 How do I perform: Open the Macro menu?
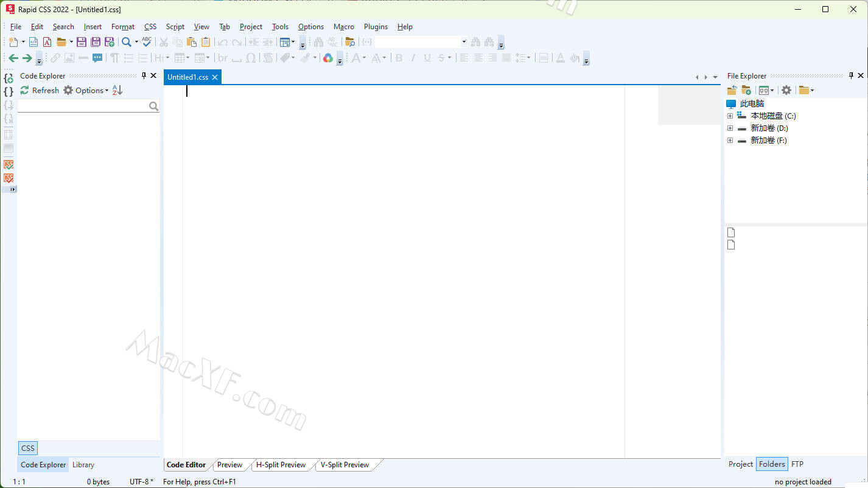(344, 27)
